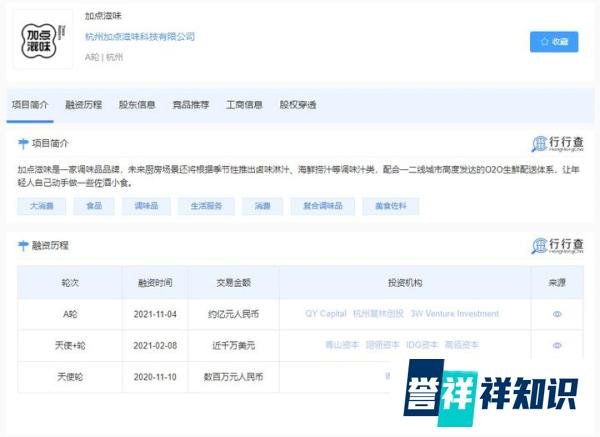Open QY Capital investor link
The width and height of the screenshot is (600, 437).
(x=326, y=314)
